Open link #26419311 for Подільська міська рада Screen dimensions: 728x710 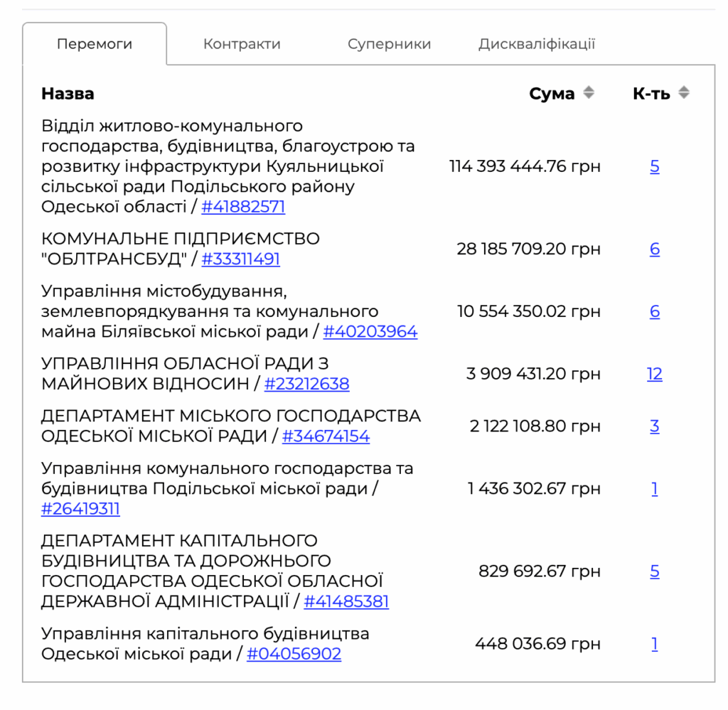[80, 509]
